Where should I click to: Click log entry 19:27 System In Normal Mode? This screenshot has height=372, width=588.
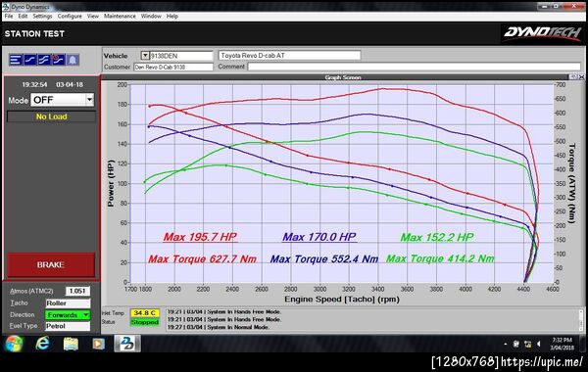(218, 327)
